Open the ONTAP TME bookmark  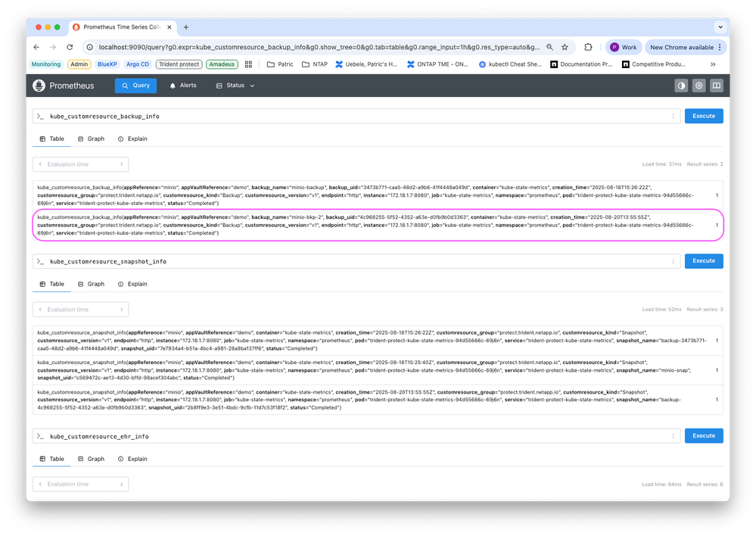(x=437, y=64)
